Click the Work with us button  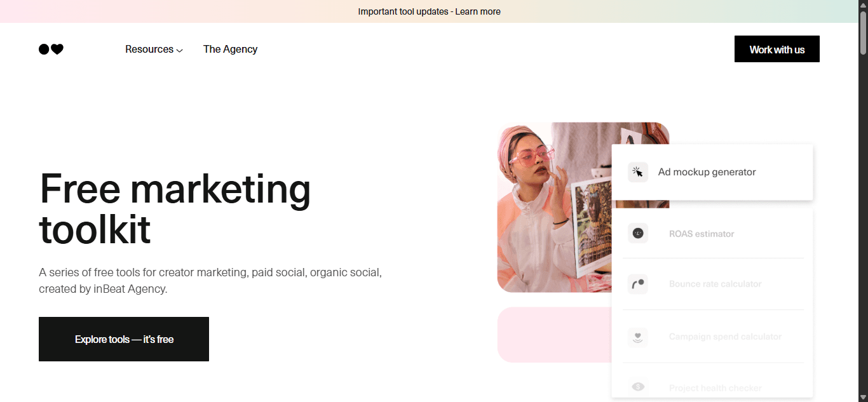776,49
